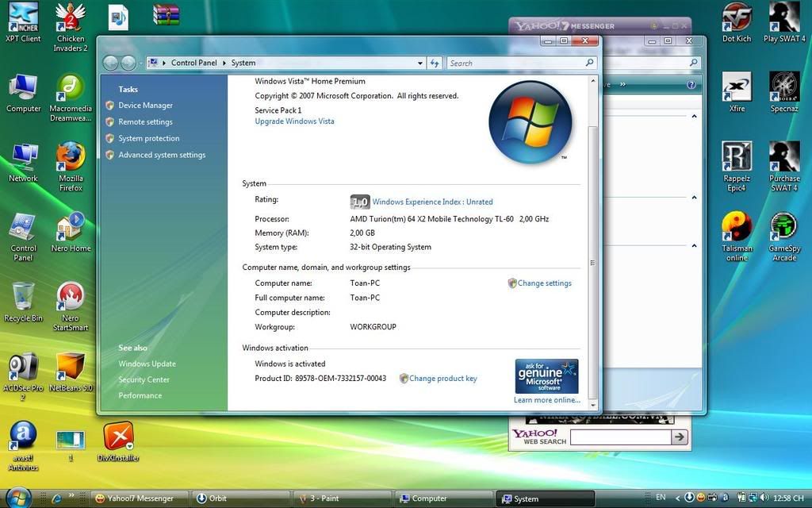Viewport: 812px width, 508px height.
Task: Open the Dot Kich game shortcut
Action: pyautogui.click(x=737, y=23)
